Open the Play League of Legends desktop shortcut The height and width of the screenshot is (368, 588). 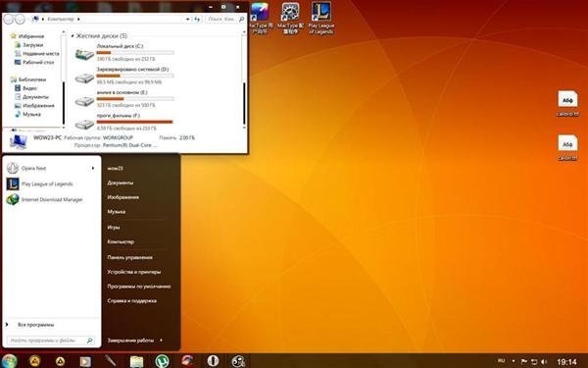pyautogui.click(x=321, y=18)
